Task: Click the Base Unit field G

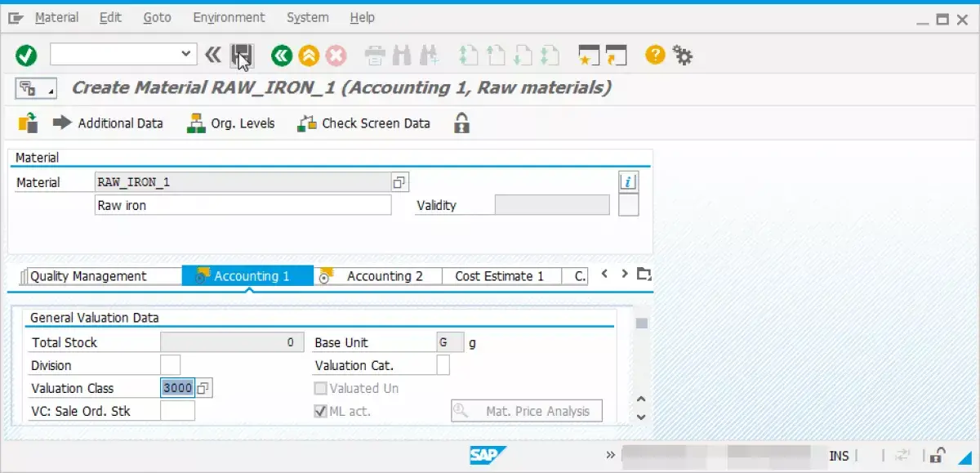Action: coord(450,342)
